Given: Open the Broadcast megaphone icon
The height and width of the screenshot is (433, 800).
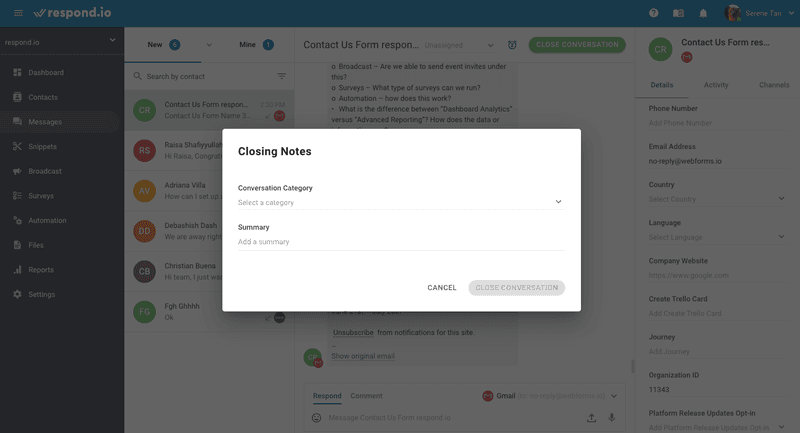Looking at the screenshot, I should coord(17,171).
